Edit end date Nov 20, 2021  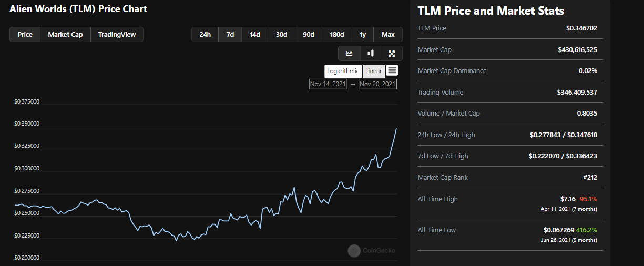pyautogui.click(x=377, y=84)
